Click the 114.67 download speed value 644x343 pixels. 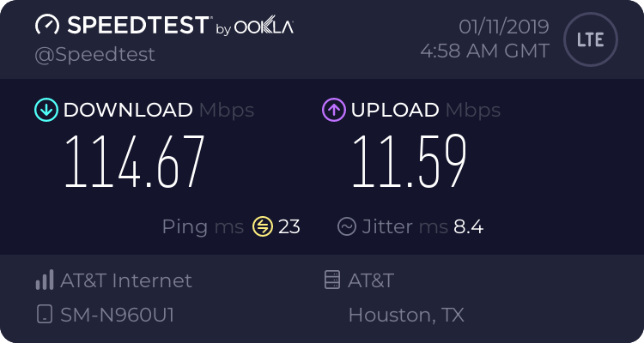pyautogui.click(x=136, y=161)
